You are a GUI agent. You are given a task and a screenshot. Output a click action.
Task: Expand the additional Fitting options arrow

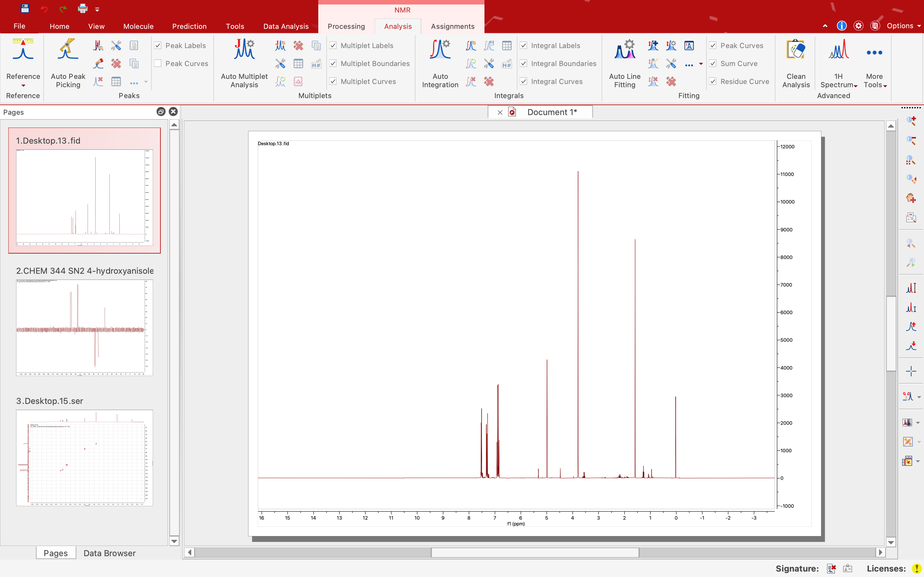702,64
